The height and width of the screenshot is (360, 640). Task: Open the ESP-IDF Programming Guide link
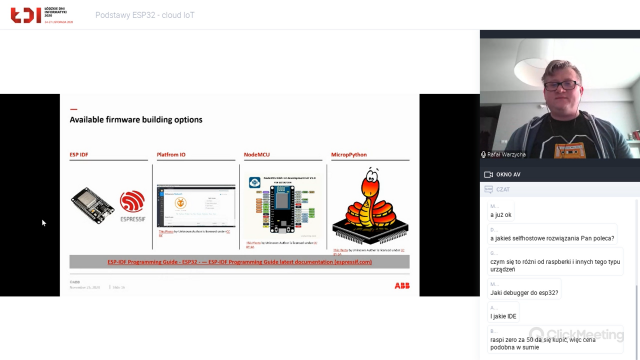(x=240, y=262)
